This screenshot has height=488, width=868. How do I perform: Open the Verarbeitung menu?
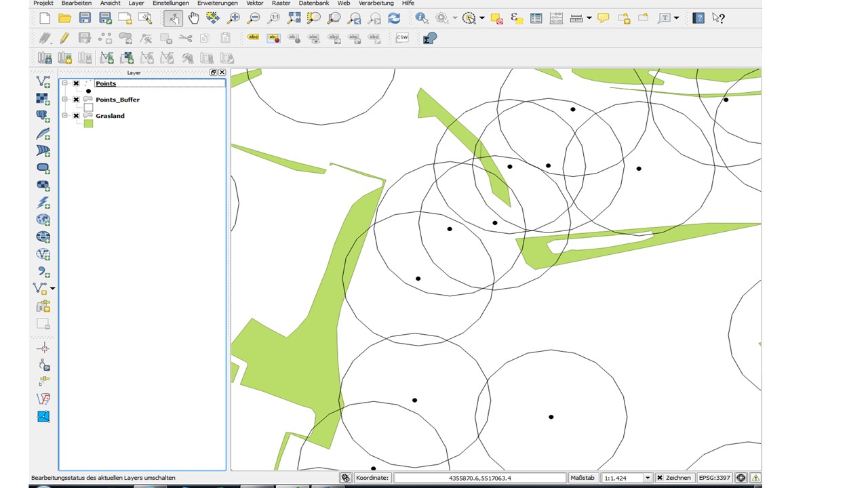[x=376, y=3]
